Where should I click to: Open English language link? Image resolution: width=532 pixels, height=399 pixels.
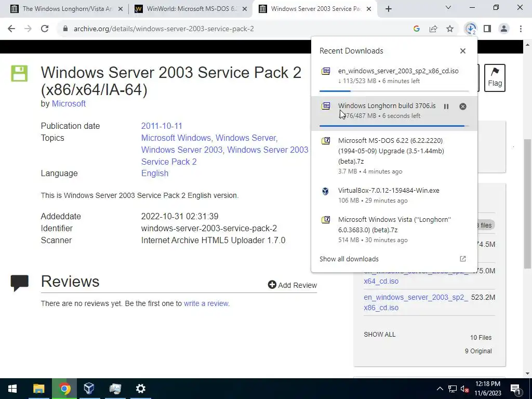(155, 174)
